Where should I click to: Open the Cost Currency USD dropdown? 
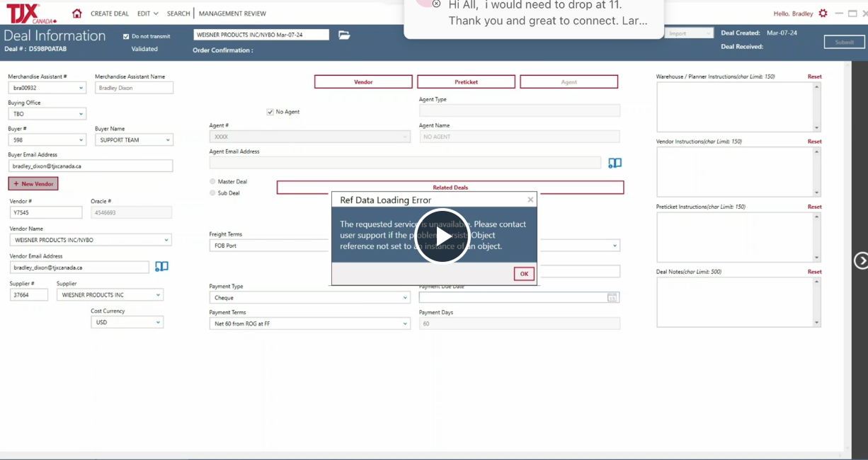158,322
